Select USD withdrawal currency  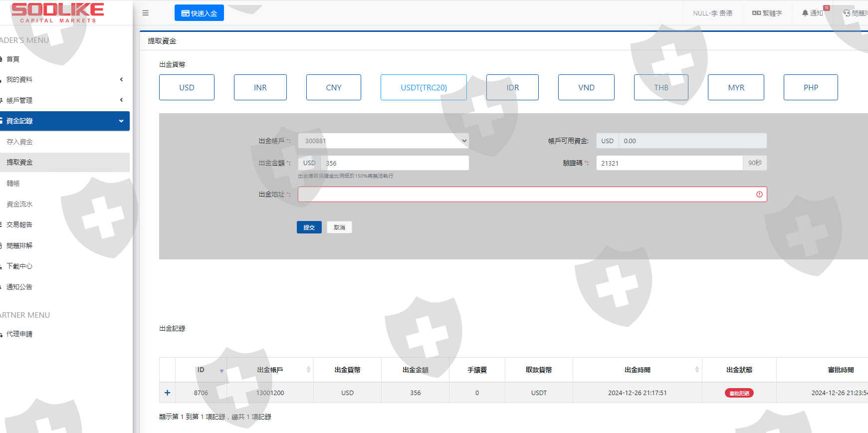pos(187,87)
